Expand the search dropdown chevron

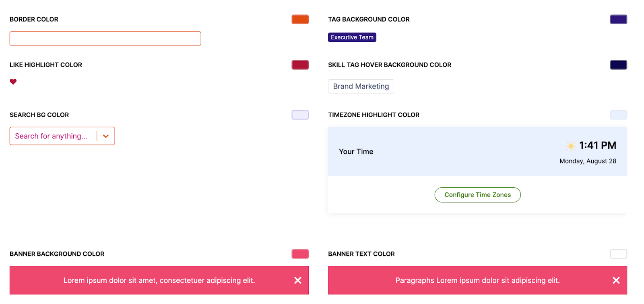point(106,136)
